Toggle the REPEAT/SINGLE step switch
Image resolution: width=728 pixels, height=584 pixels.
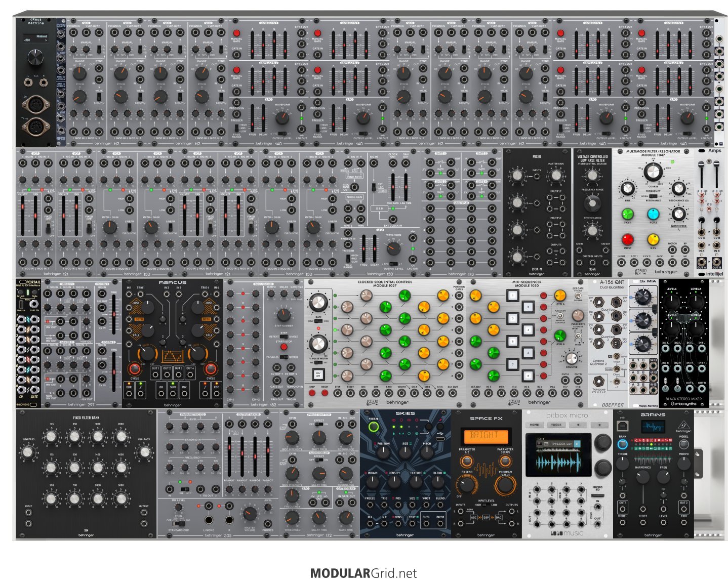click(284, 336)
